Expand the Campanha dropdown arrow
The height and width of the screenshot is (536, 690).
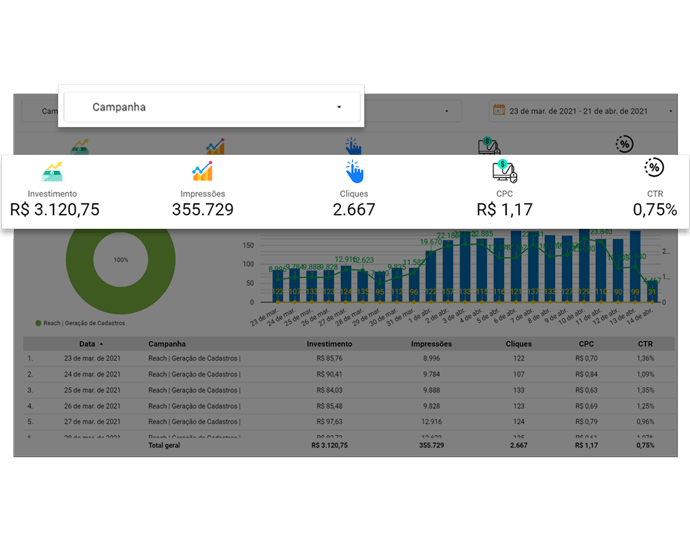pyautogui.click(x=339, y=107)
